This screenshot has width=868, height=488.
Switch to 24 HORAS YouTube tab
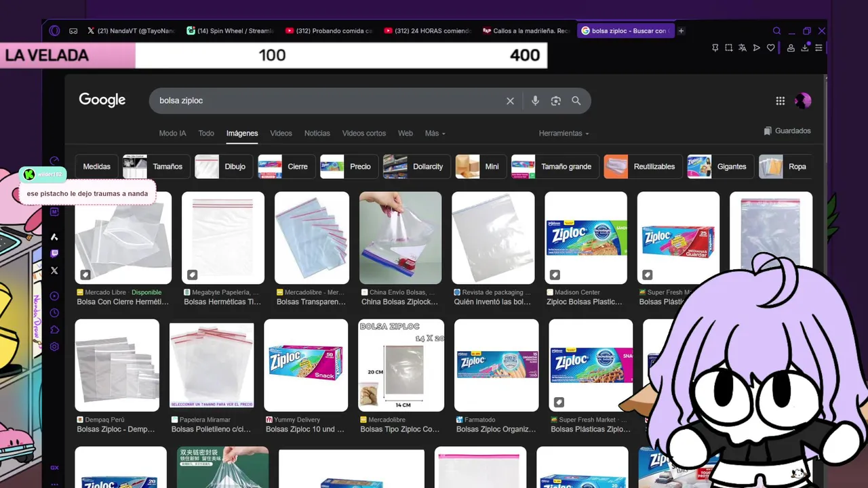point(427,30)
